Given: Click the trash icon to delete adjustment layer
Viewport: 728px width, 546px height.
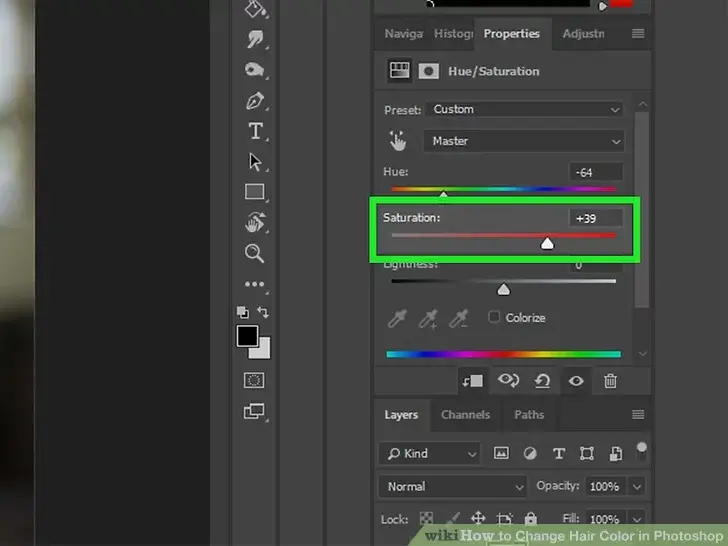Looking at the screenshot, I should [610, 381].
